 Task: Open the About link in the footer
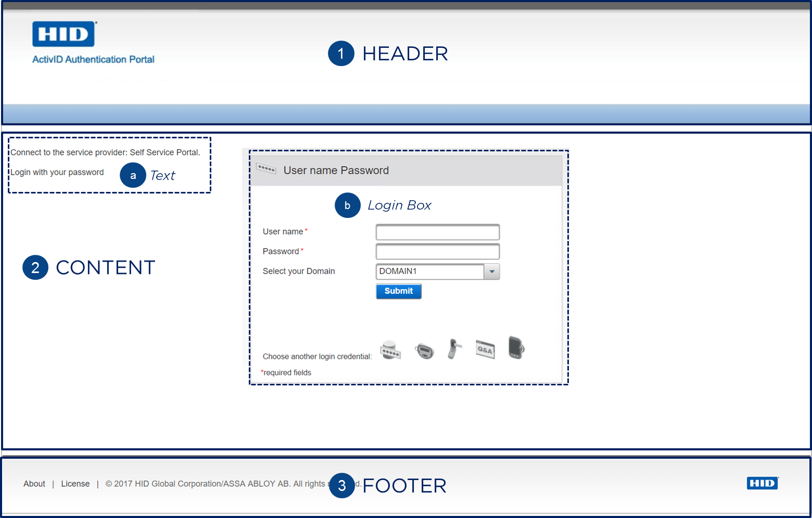tap(34, 484)
